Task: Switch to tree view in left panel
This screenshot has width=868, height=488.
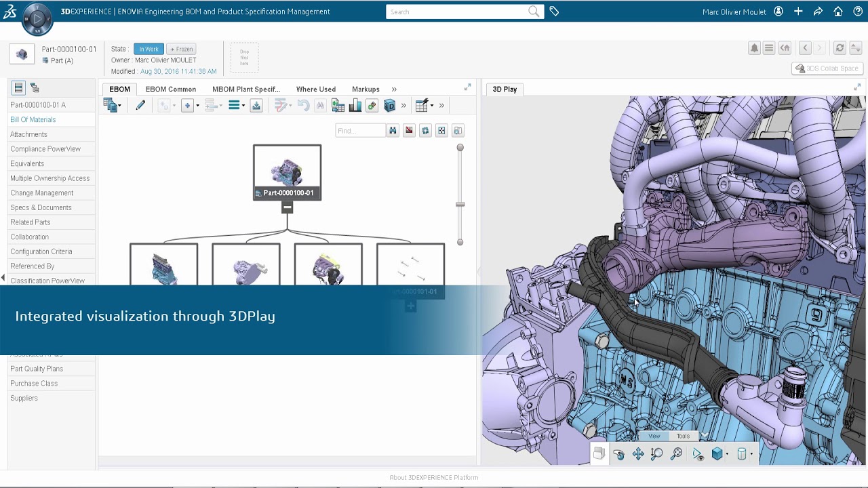Action: tap(35, 88)
